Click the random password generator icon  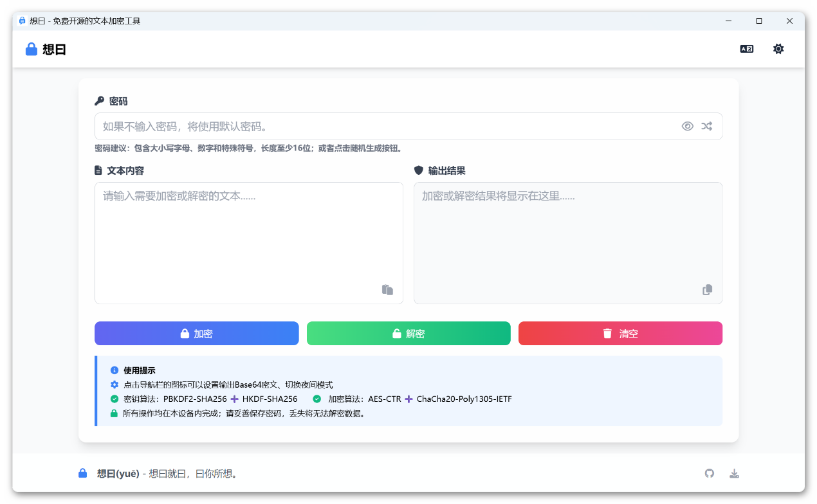pyautogui.click(x=707, y=126)
